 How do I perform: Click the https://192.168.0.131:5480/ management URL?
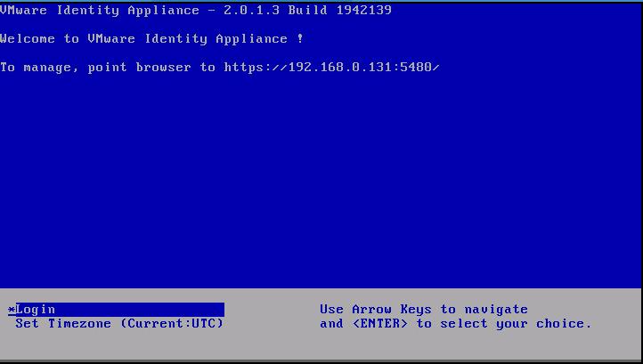(x=332, y=67)
